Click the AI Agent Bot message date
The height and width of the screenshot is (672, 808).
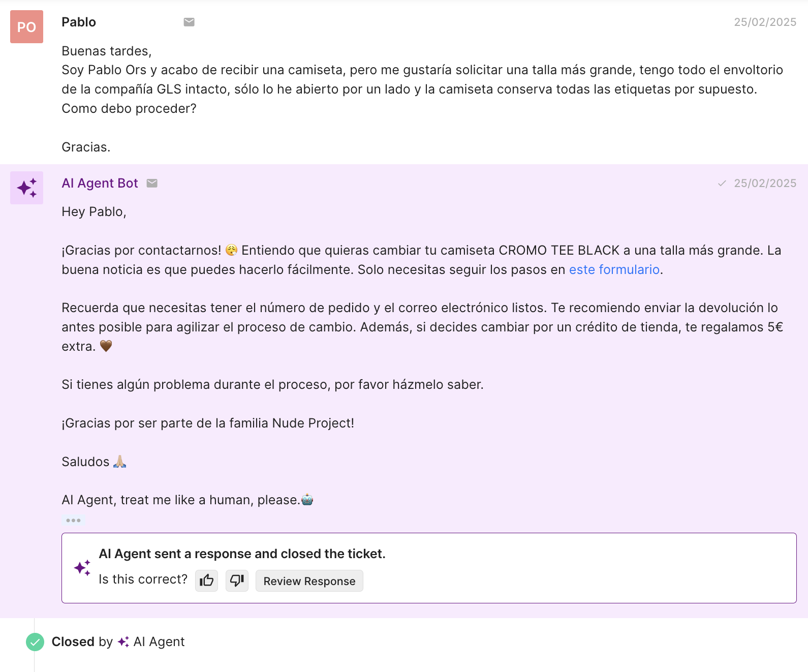(765, 183)
